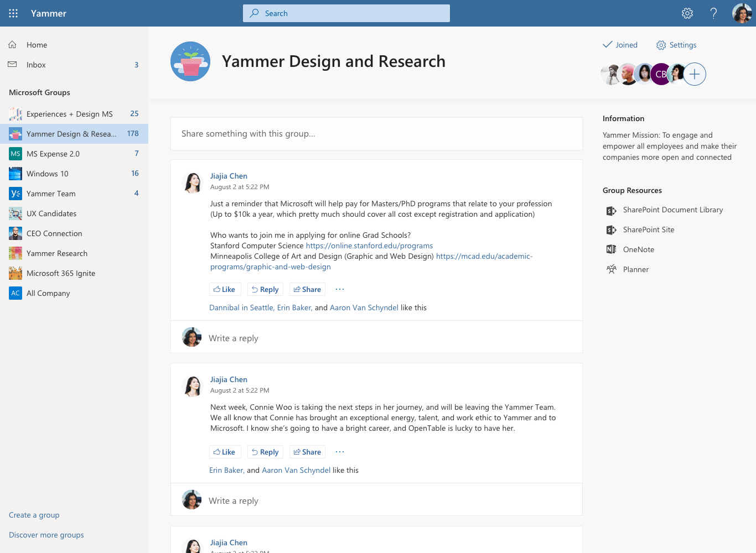Reply to the Connie Woo farewell post
This screenshot has width=756, height=553.
point(265,452)
